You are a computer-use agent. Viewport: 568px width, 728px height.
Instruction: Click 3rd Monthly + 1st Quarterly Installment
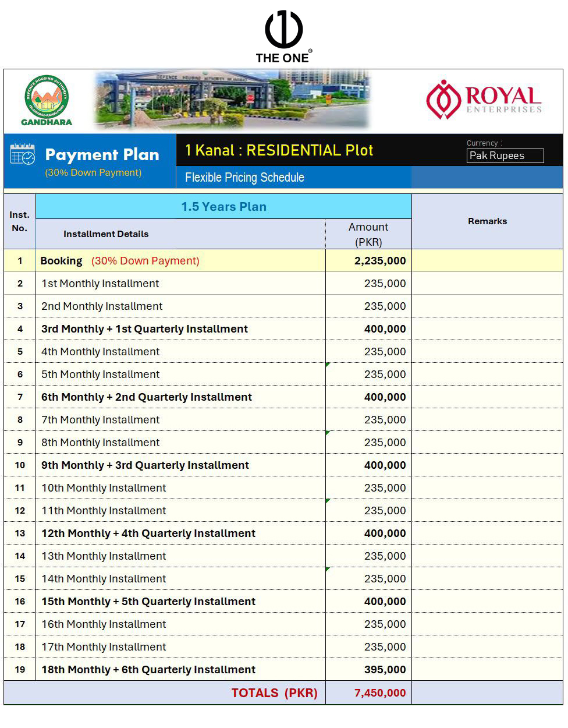144,329
